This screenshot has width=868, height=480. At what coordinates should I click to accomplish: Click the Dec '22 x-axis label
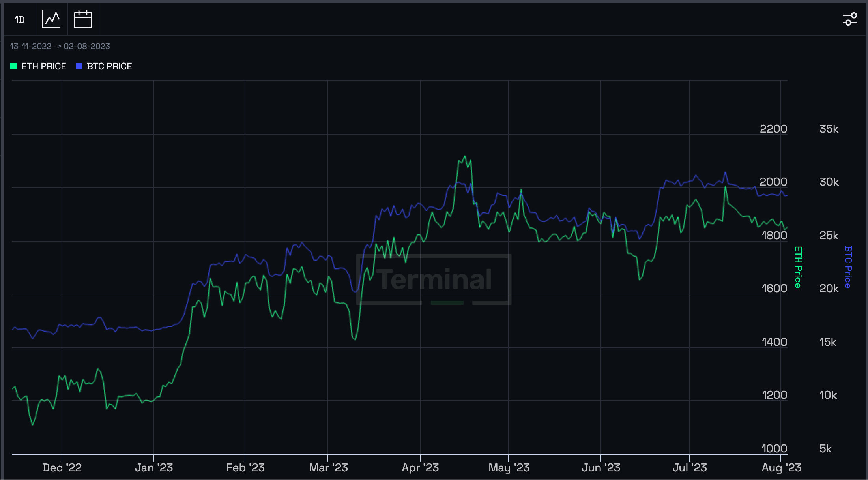click(x=62, y=468)
